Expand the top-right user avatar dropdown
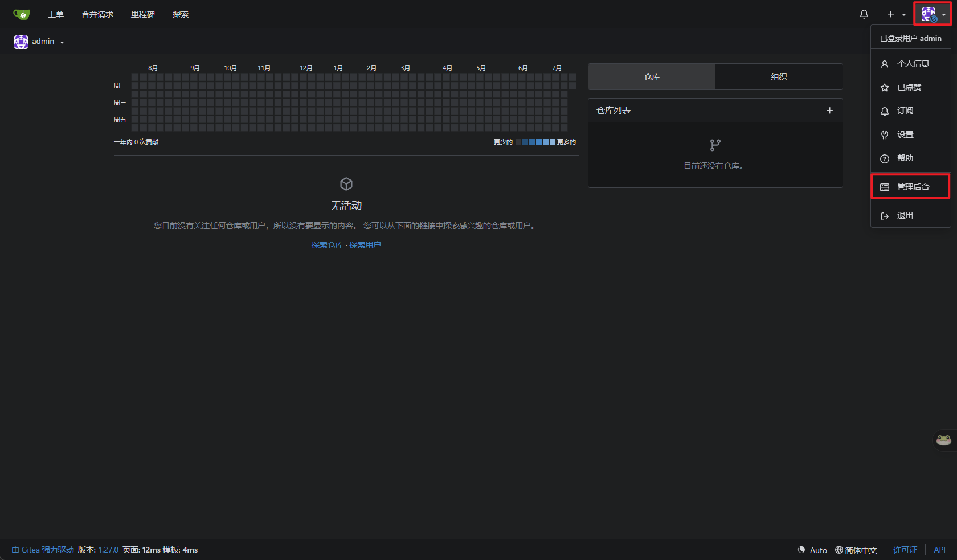The width and height of the screenshot is (957, 560). [933, 14]
